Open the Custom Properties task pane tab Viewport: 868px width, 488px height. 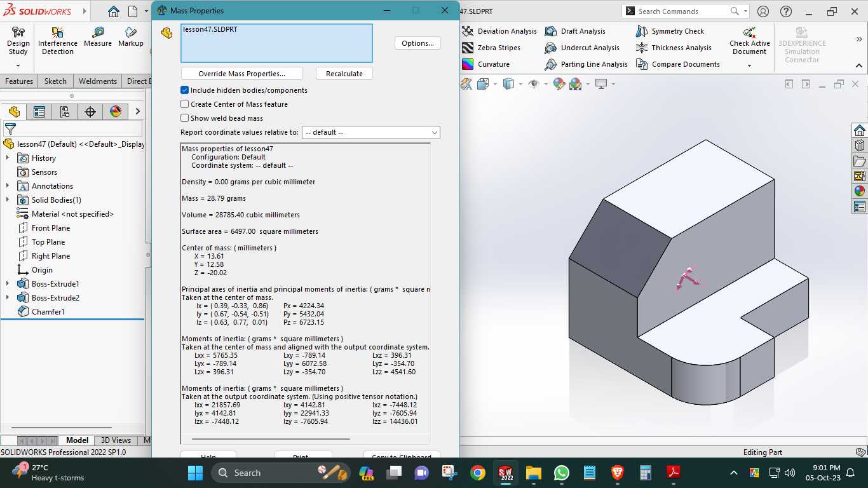[x=860, y=207]
